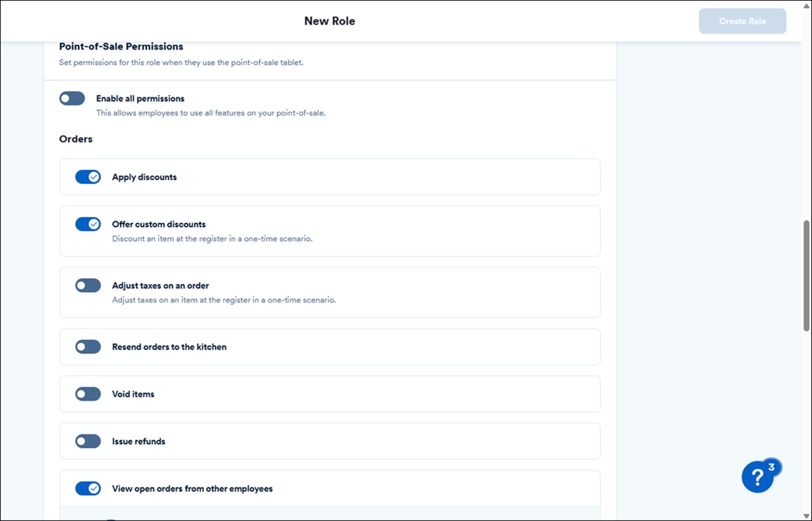Enable the Issue refunds permission

(x=88, y=441)
